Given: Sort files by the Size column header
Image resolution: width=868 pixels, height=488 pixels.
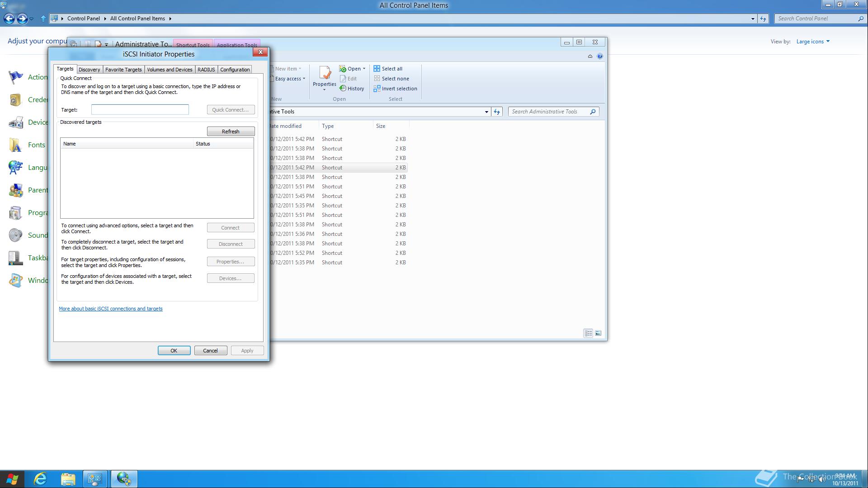Looking at the screenshot, I should tap(391, 126).
